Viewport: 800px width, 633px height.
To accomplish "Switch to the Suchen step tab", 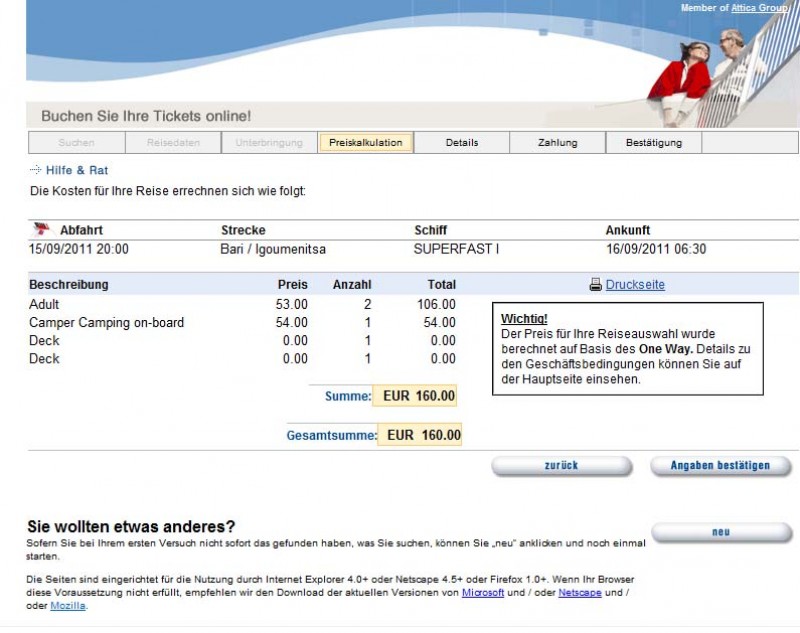I will tap(76, 143).
